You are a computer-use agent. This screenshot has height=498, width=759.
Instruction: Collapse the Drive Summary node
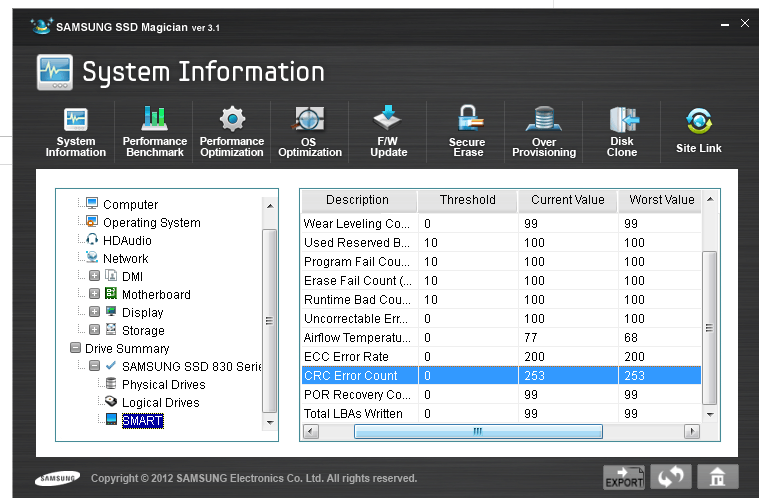pyautogui.click(x=76, y=349)
